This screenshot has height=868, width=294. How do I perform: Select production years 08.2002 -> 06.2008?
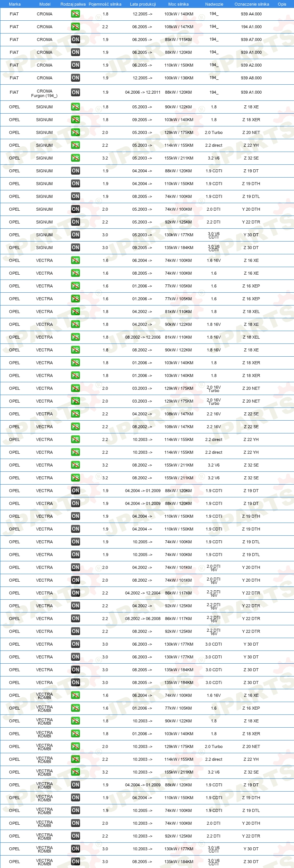coord(143,619)
